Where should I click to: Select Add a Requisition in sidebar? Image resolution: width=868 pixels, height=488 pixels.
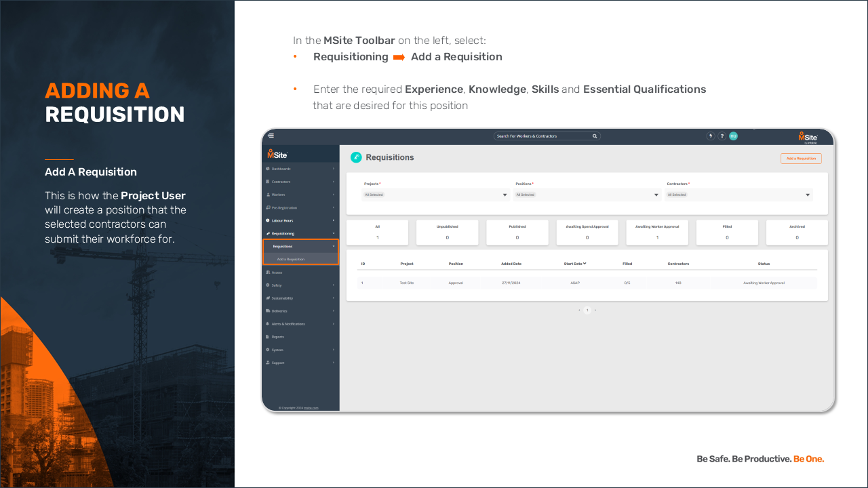[x=291, y=259]
